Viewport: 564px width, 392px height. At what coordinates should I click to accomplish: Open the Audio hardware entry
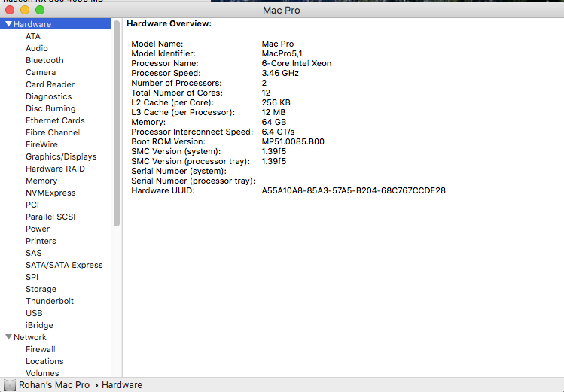37,48
